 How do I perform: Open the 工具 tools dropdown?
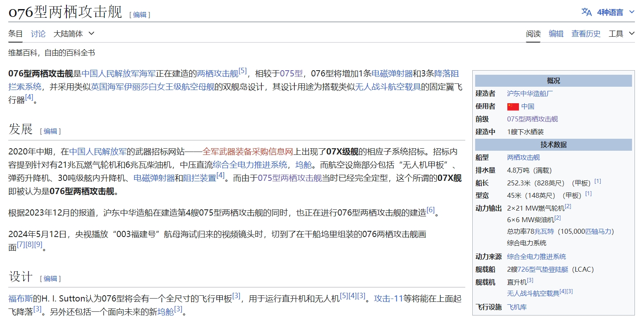pos(621,33)
